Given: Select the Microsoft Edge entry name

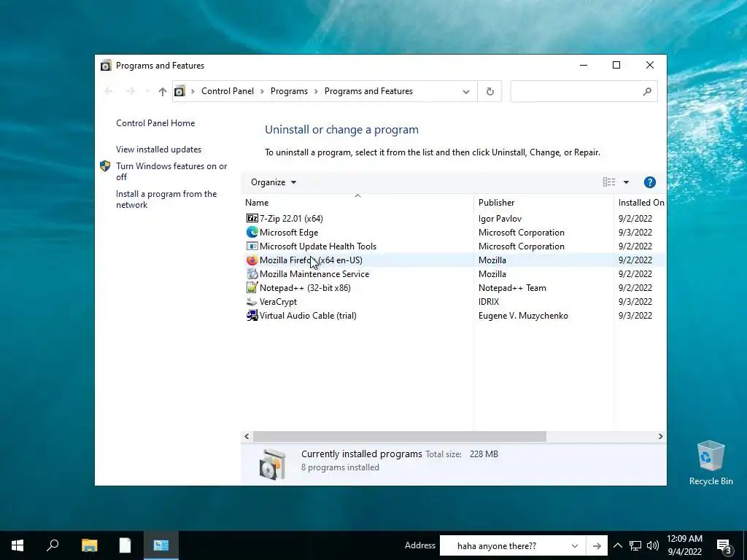Looking at the screenshot, I should tap(289, 233).
